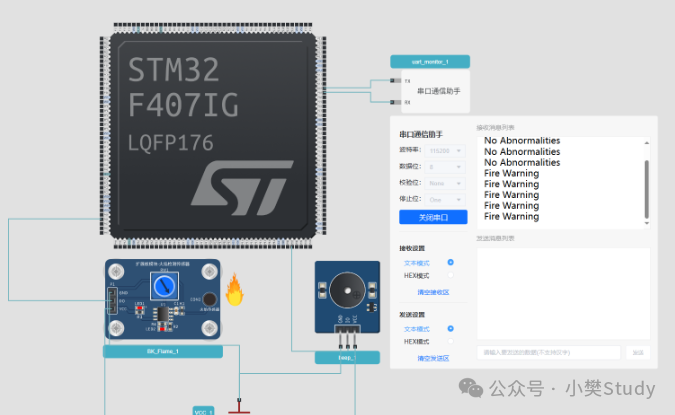Click the clear receive area link
This screenshot has height=415, width=675.
pos(433,292)
